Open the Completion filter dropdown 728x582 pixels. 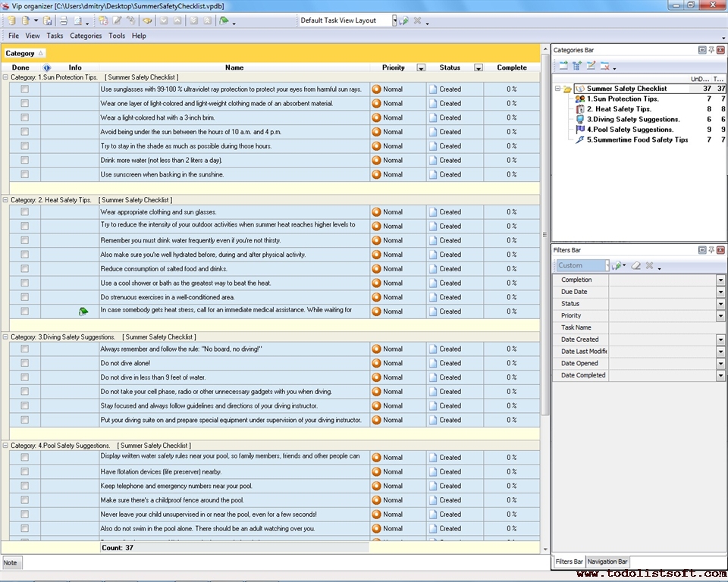point(720,280)
